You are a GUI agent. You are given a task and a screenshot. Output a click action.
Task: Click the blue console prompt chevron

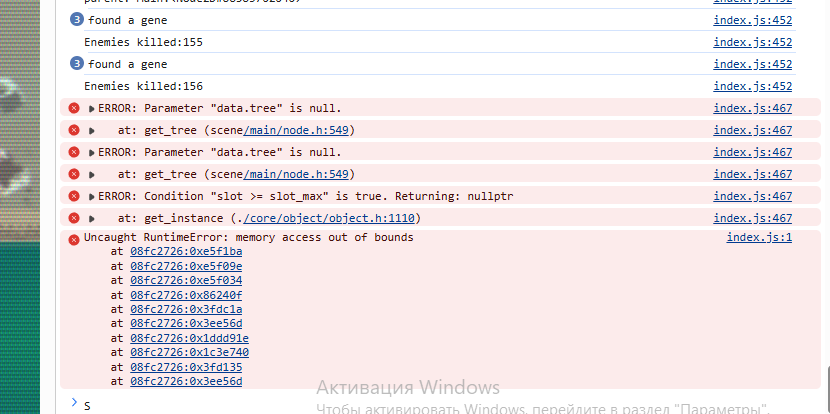(73, 402)
